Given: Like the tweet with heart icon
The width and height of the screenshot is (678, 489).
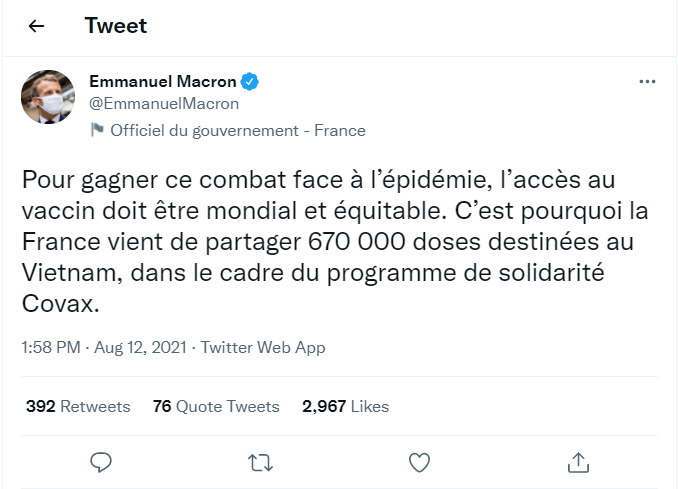Looking at the screenshot, I should click(x=420, y=461).
